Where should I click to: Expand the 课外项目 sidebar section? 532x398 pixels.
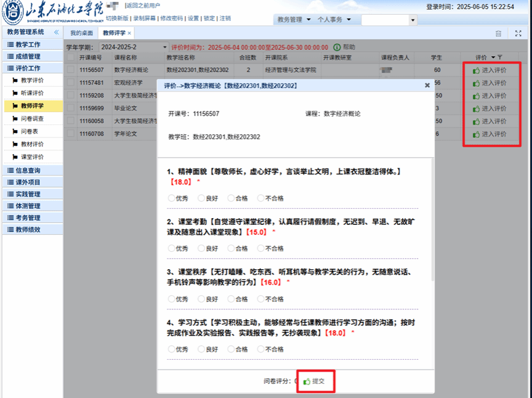tap(33, 182)
